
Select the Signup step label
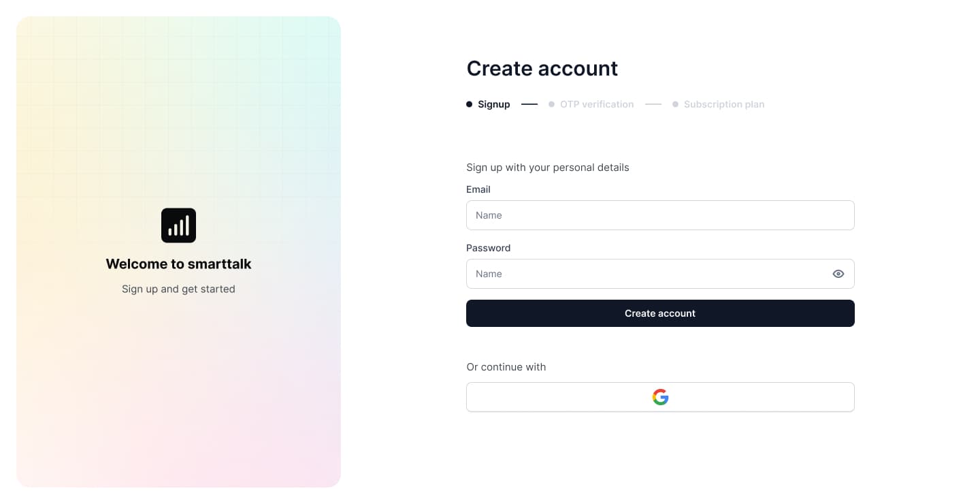493,104
